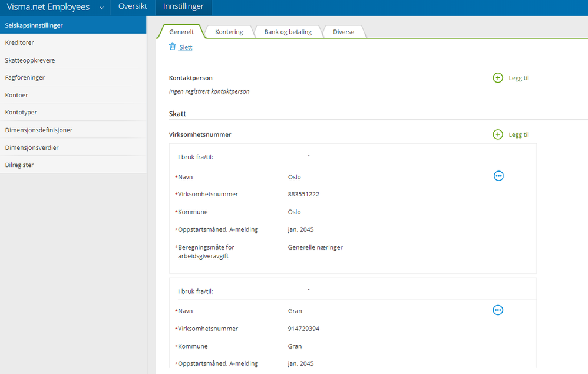The height and width of the screenshot is (374, 588).
Task: Open Kreditorer in the sidebar
Action: click(x=19, y=42)
